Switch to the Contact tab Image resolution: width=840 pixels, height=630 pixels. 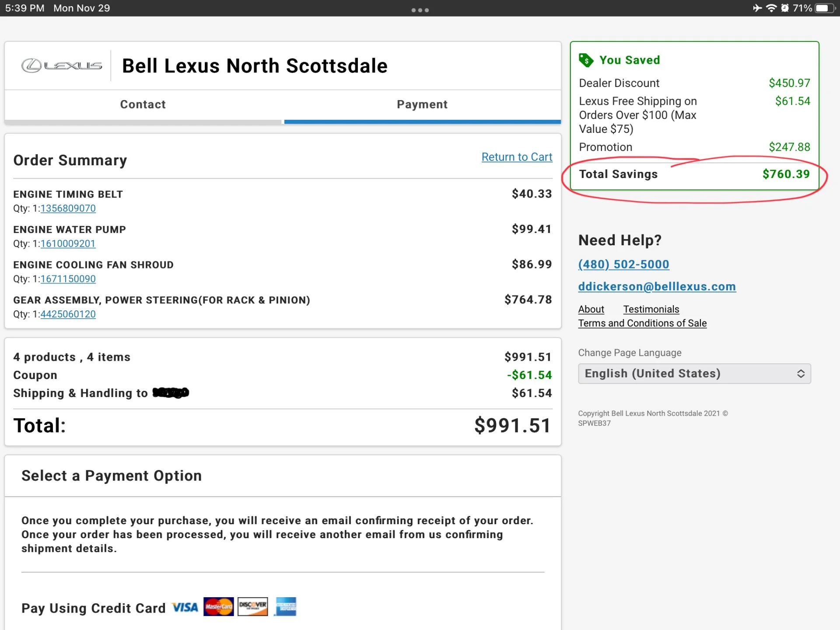tap(143, 104)
